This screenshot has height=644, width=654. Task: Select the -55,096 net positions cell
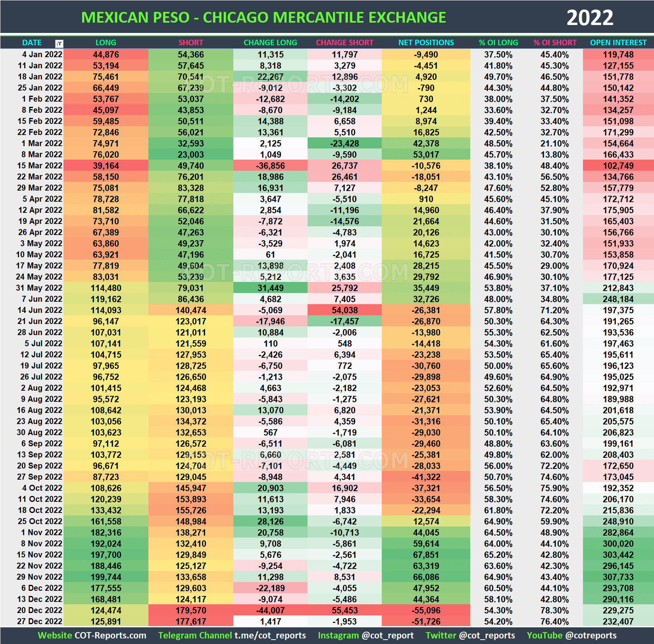tap(425, 610)
